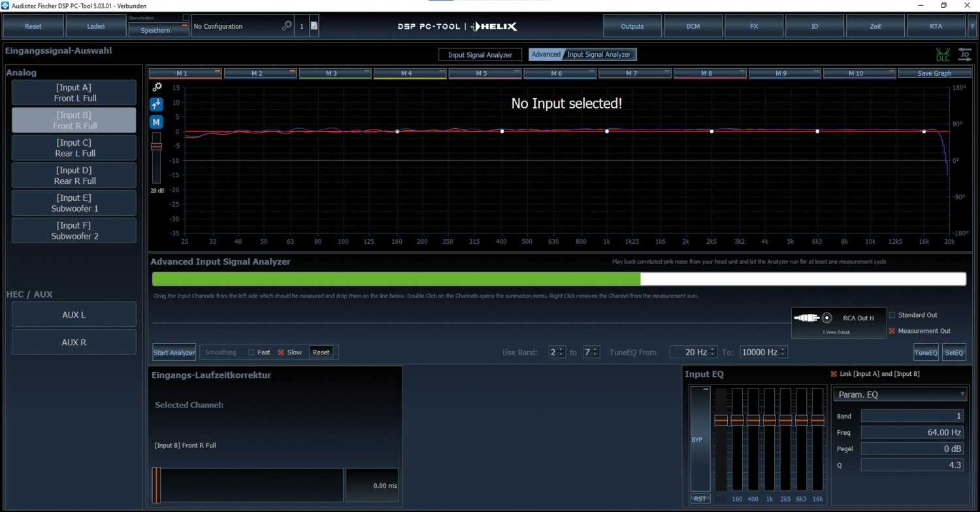This screenshot has height=512, width=980.
Task: Click the 16k EQ band fader
Action: coord(817,420)
